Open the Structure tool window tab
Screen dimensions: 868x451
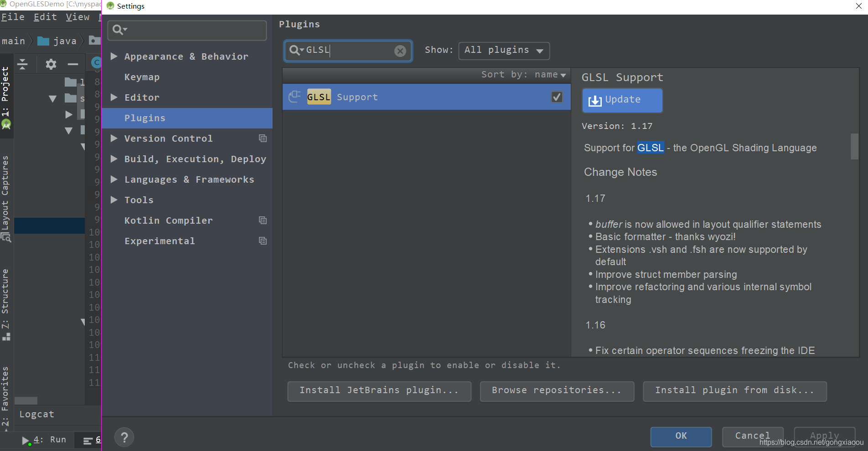click(x=6, y=304)
